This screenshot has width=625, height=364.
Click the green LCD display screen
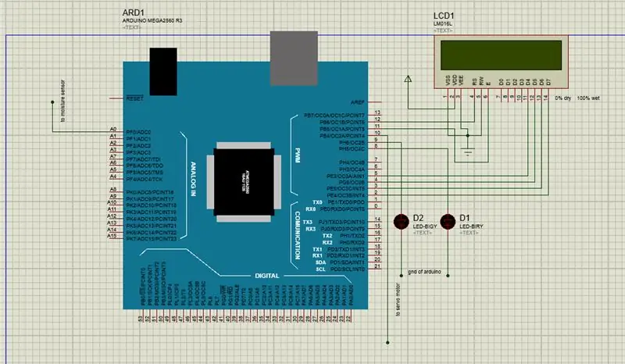501,55
